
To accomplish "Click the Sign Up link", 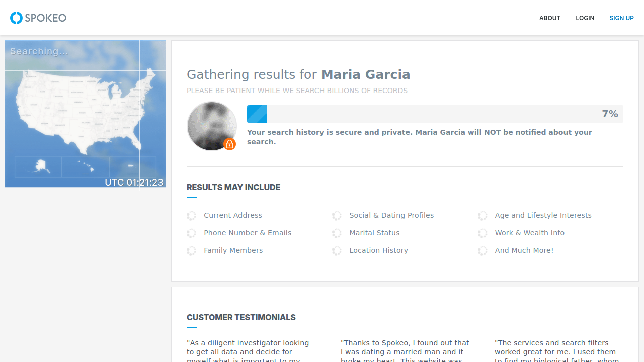I will pos(621,18).
